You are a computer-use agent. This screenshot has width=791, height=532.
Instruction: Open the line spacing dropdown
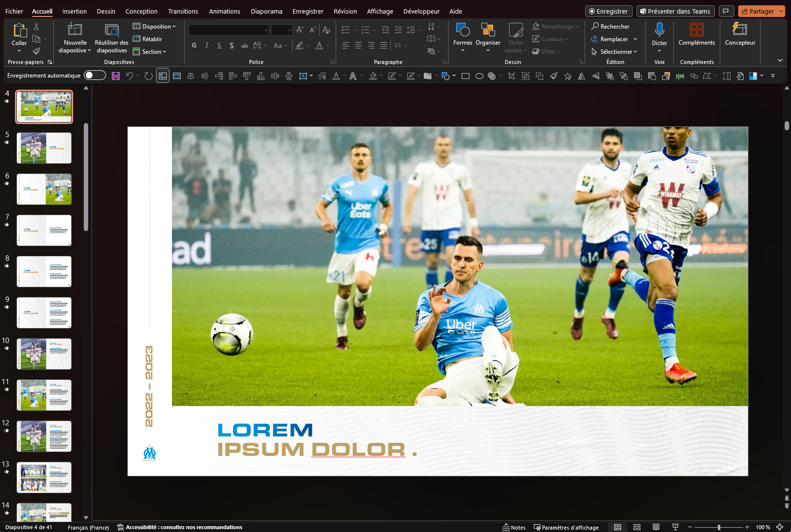(x=413, y=30)
